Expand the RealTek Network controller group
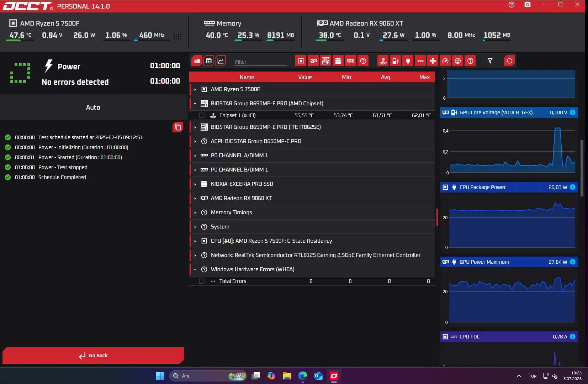The height and width of the screenshot is (384, 588). pyautogui.click(x=195, y=255)
